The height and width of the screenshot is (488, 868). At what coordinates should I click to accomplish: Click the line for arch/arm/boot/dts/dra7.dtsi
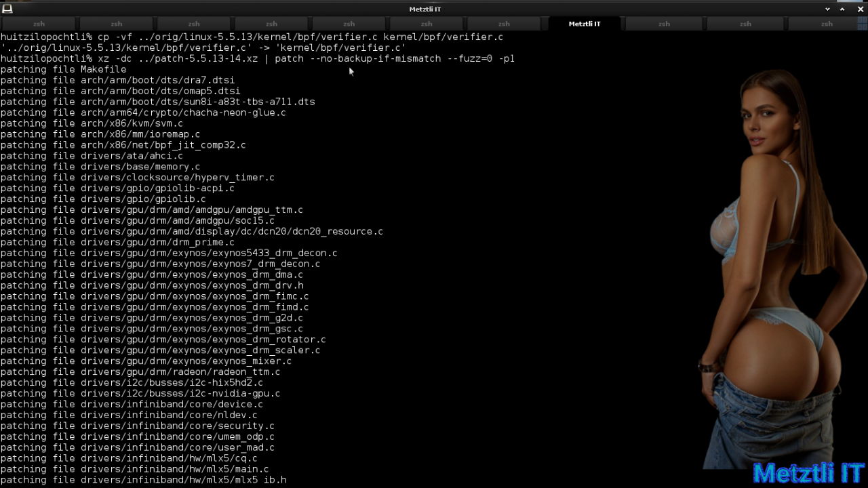[x=117, y=80]
